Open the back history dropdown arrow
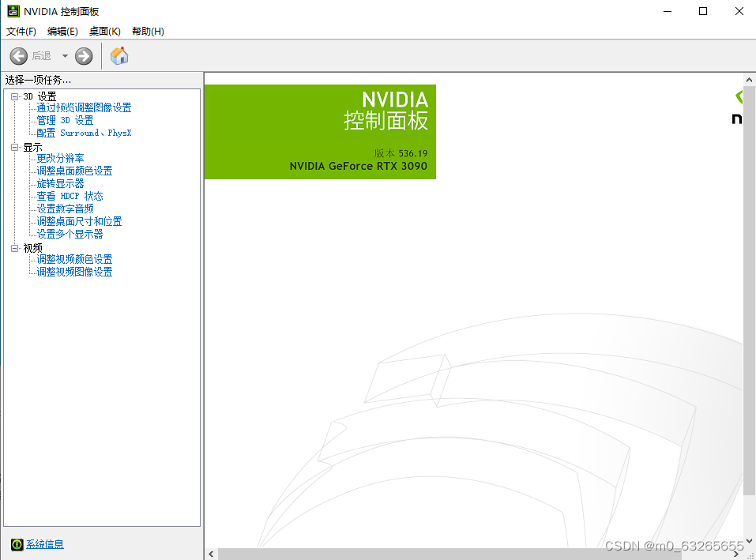Viewport: 756px width, 560px height. 65,56
